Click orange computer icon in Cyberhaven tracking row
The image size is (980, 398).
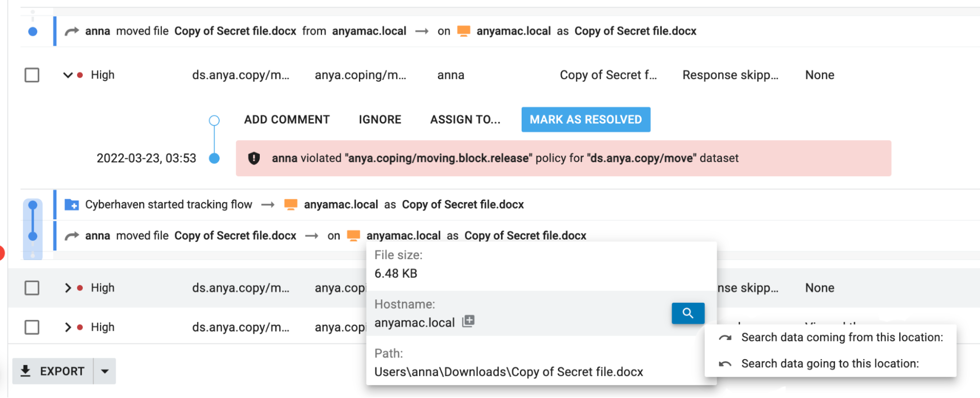click(291, 204)
